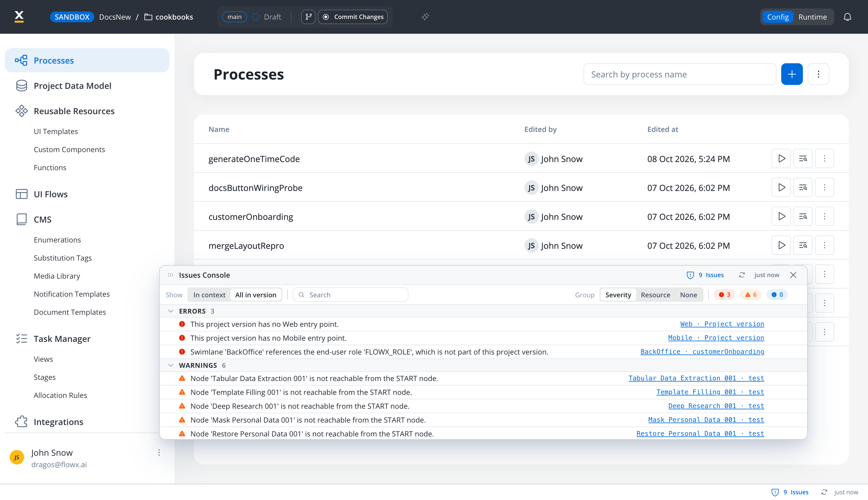Click Commit Changes button

(x=353, y=17)
